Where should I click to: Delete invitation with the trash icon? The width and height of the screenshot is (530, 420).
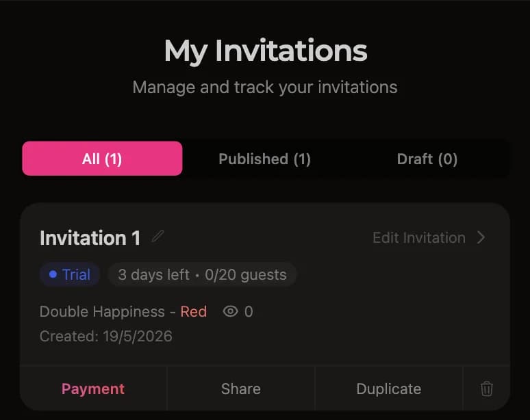click(x=486, y=389)
